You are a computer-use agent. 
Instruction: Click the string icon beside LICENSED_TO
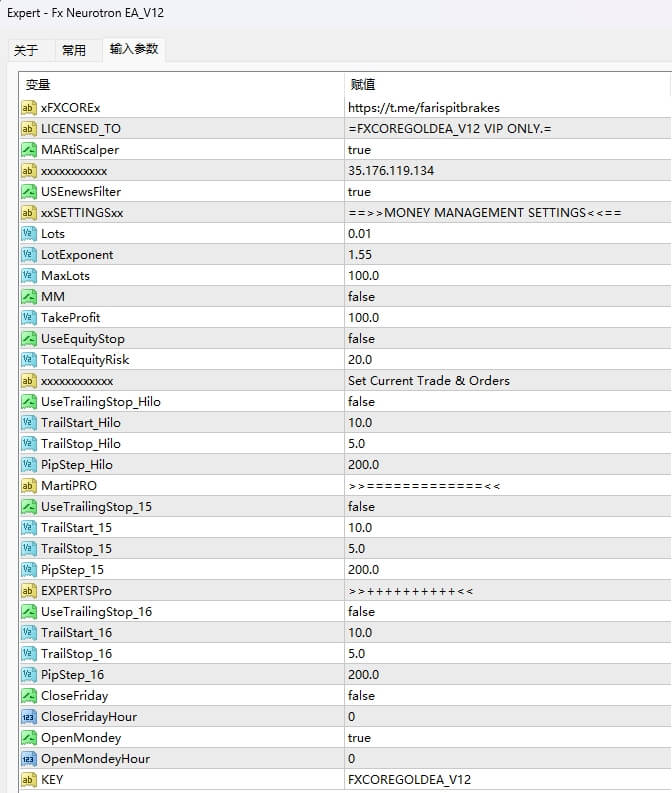pyautogui.click(x=29, y=129)
